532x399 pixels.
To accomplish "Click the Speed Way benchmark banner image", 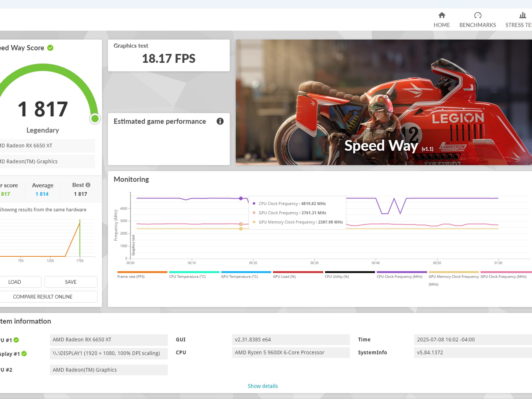I will 383,102.
